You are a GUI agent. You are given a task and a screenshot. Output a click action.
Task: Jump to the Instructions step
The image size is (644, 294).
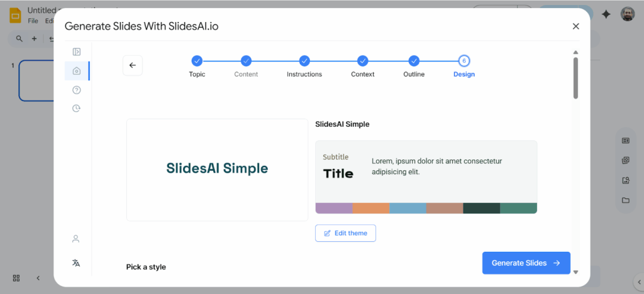304,61
